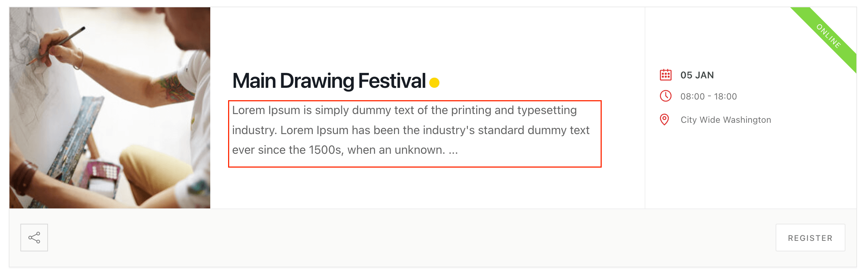Screen dimensions: 868x274
Task: Click the word Festival in the title
Action: coord(392,81)
